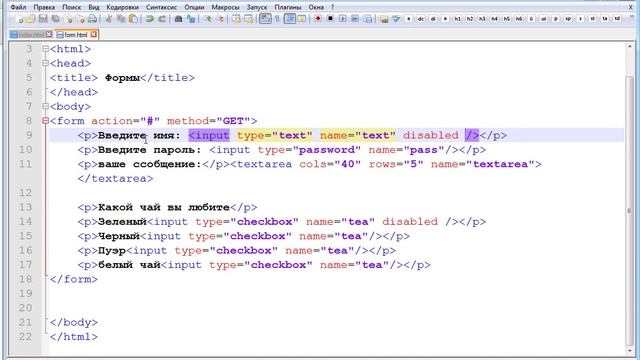Screen dimensions: 640x360
Task: Save the document with the floppy icon
Action: pyautogui.click(x=43, y=19)
